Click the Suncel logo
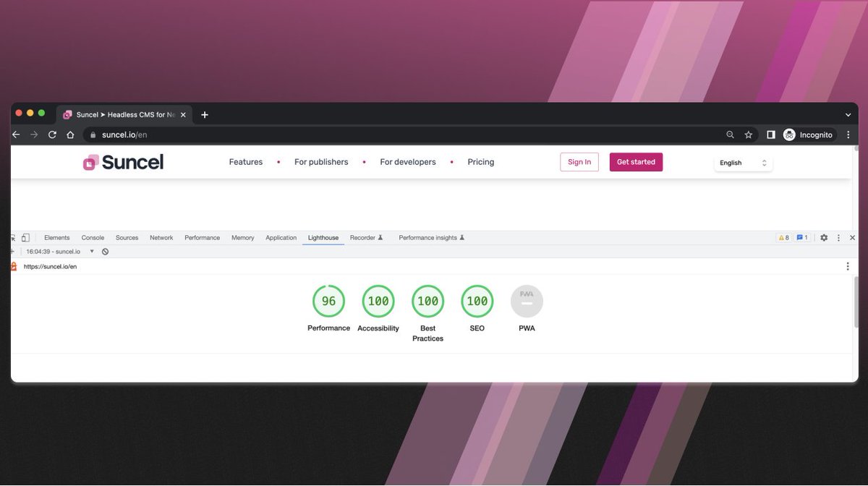The image size is (868, 486). (123, 162)
